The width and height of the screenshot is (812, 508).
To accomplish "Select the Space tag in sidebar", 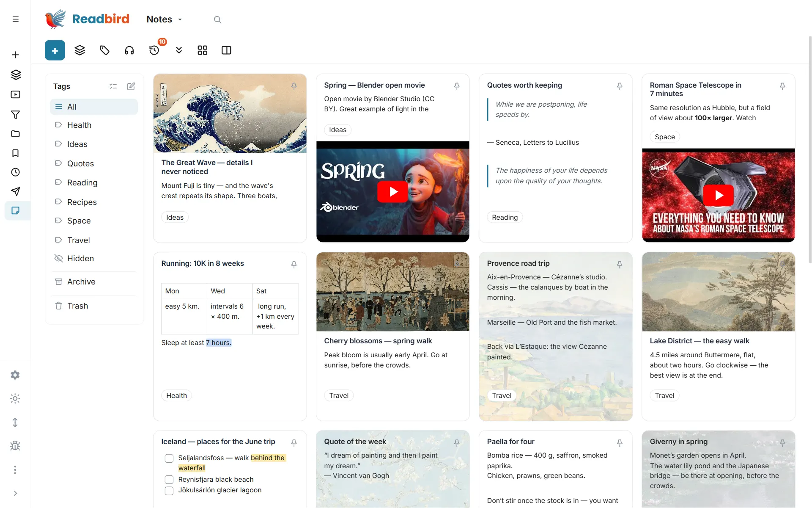I will pos(94,221).
